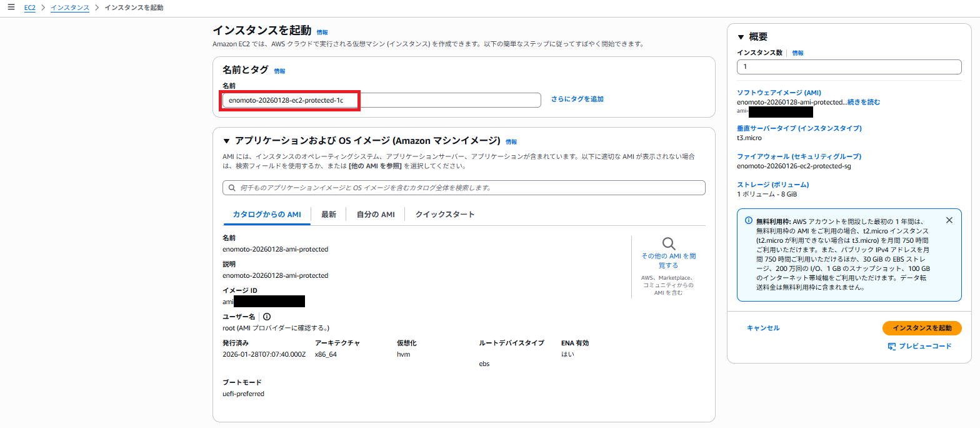Collapse アプリケーションおよび OS イメージ section
Screen dimensions: 980x428
pyautogui.click(x=226, y=141)
